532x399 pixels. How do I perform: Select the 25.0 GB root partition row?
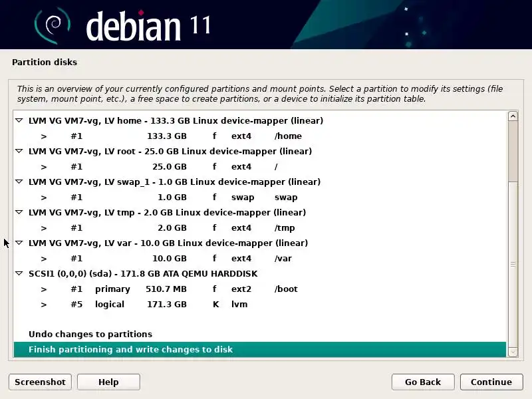260,167
